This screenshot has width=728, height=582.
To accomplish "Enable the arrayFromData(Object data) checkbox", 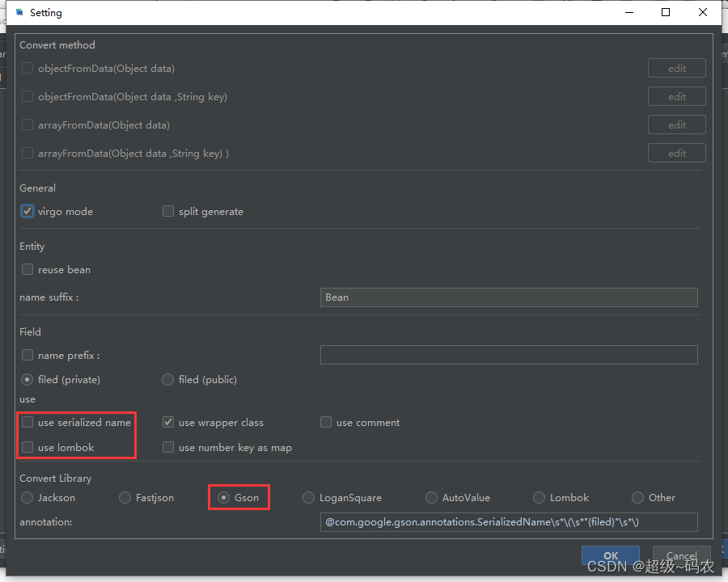I will point(27,125).
